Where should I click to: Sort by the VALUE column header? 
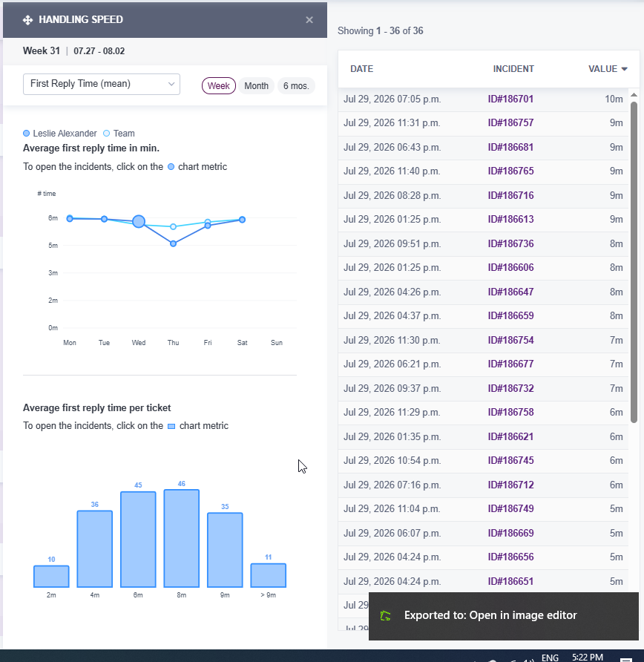tap(608, 69)
